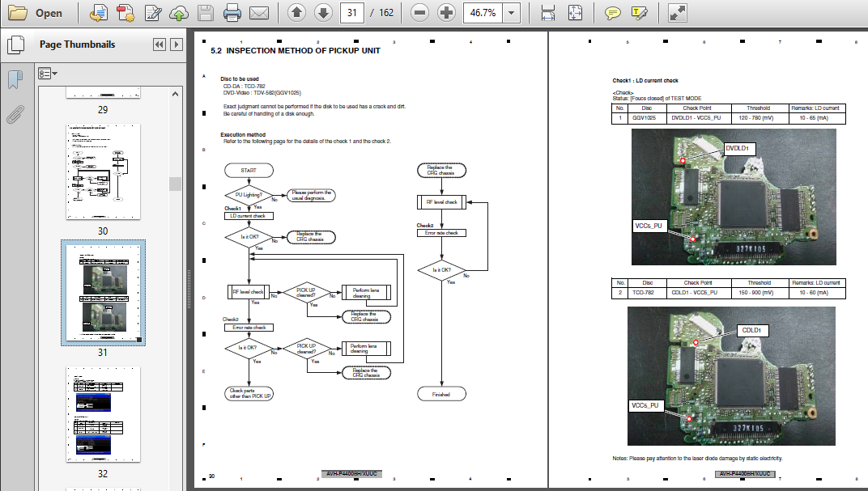Open the Page Thumbnails panel icon
This screenshot has height=491, width=868.
click(15, 44)
